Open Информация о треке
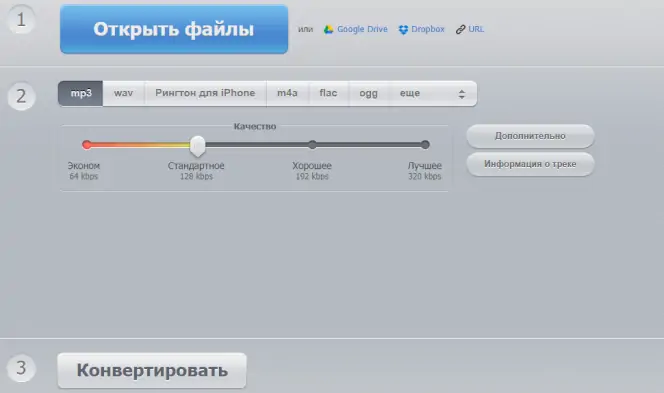The image size is (664, 393). click(530, 164)
